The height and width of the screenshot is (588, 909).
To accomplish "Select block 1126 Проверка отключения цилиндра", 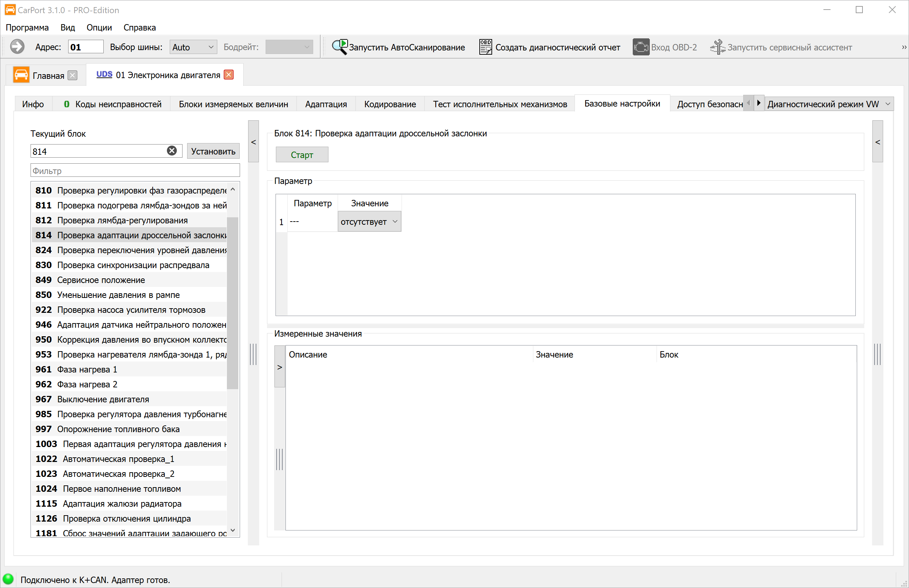I will click(129, 518).
